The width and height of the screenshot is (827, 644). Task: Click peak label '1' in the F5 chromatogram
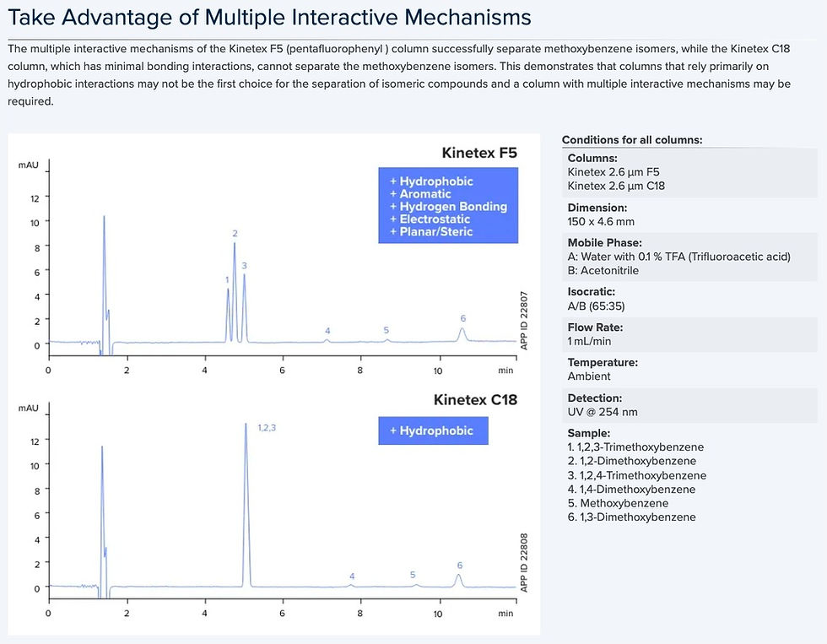(x=227, y=279)
